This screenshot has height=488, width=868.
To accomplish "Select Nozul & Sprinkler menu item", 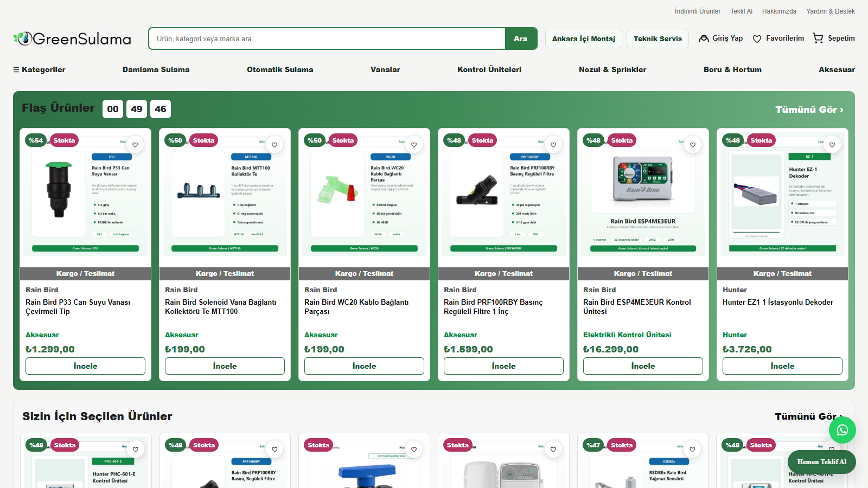I will (612, 69).
